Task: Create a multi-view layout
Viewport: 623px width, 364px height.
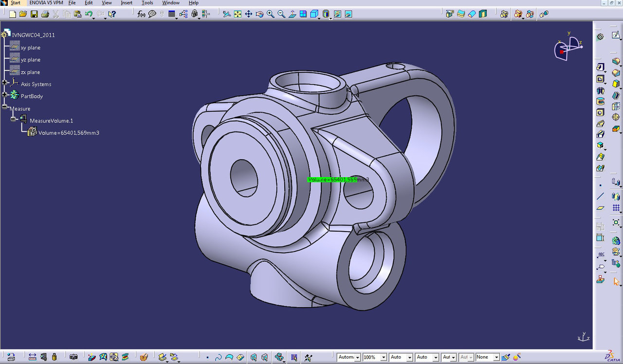Action: [x=303, y=14]
